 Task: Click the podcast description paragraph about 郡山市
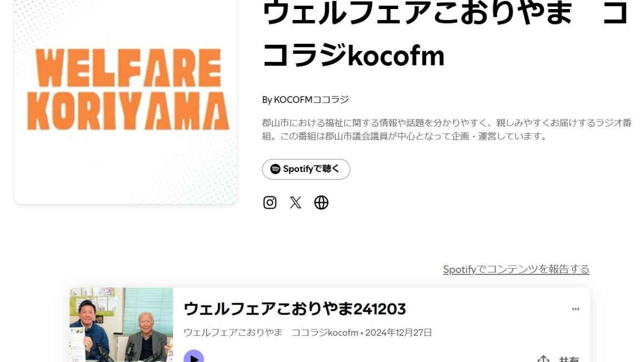[x=447, y=130]
